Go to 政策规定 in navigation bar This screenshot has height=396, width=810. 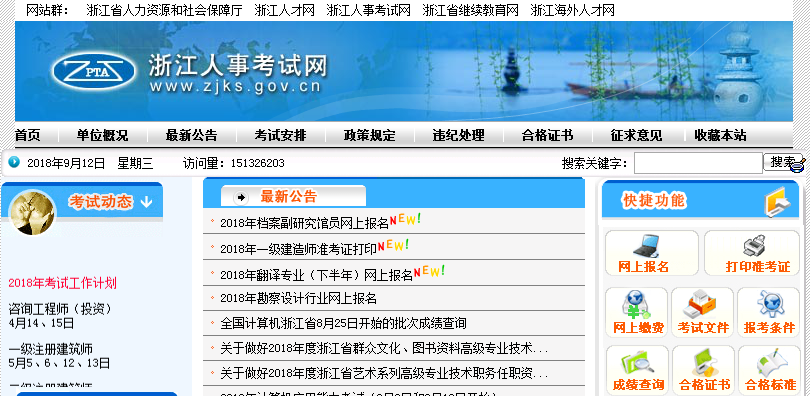coord(369,136)
